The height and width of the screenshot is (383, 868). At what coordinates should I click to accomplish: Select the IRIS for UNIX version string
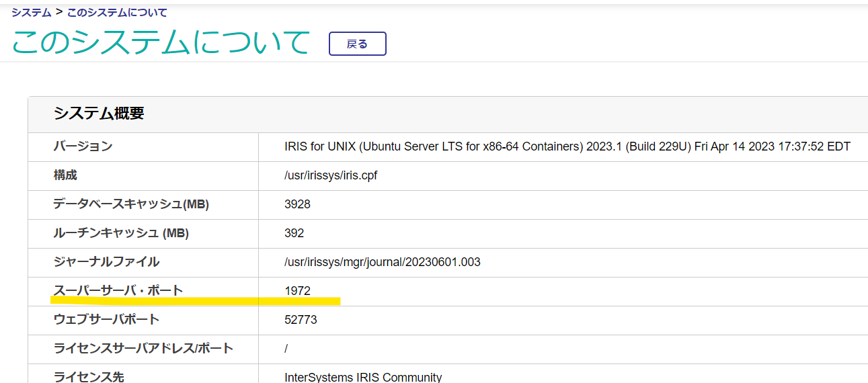567,146
